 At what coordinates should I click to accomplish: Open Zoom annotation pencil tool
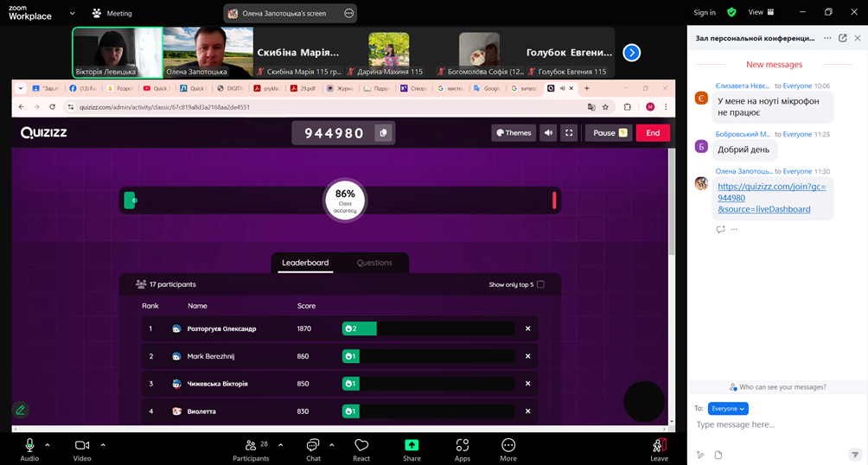tap(21, 411)
